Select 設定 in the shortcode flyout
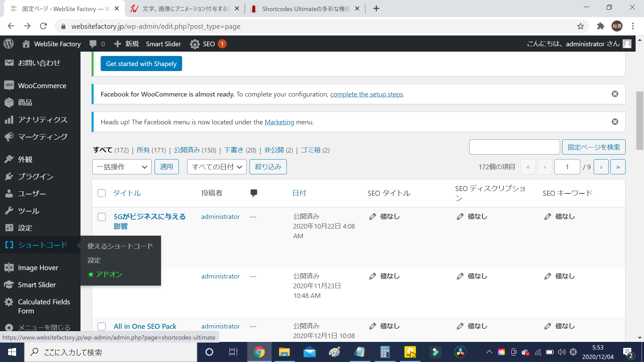 pos(94,260)
